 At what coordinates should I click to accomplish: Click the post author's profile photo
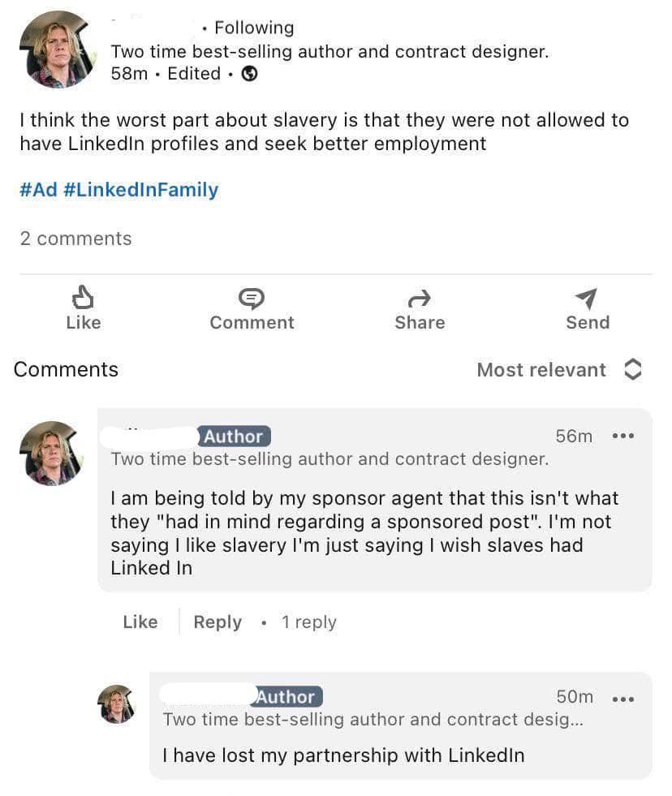click(x=57, y=49)
